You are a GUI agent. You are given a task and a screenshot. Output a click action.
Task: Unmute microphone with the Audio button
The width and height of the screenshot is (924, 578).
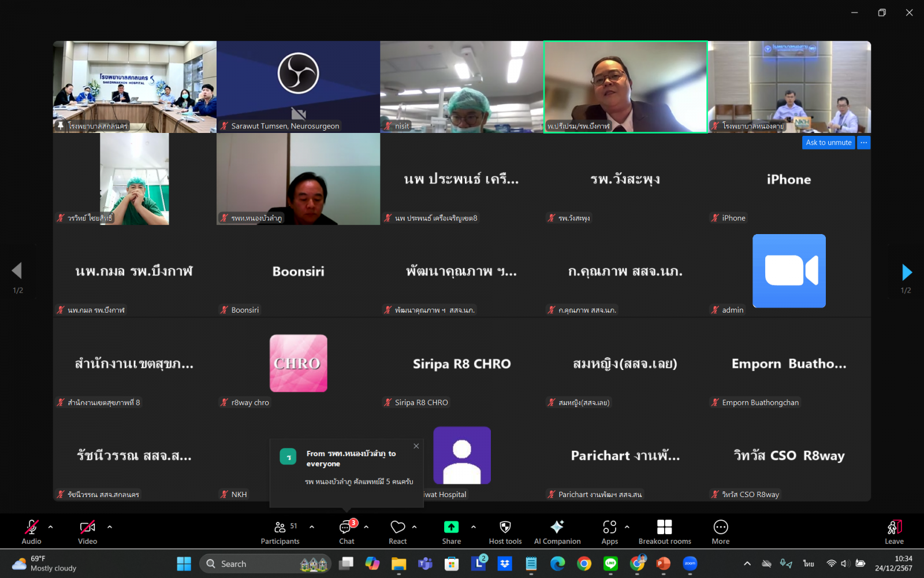(31, 532)
